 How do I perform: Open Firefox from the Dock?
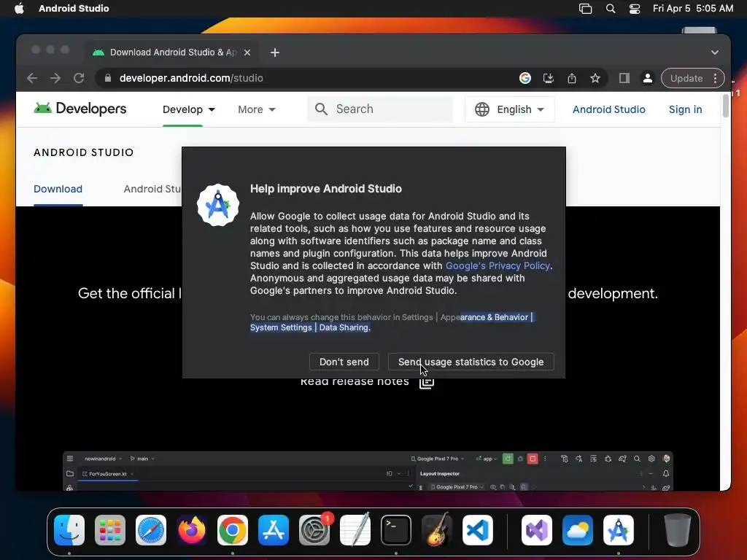(x=192, y=530)
